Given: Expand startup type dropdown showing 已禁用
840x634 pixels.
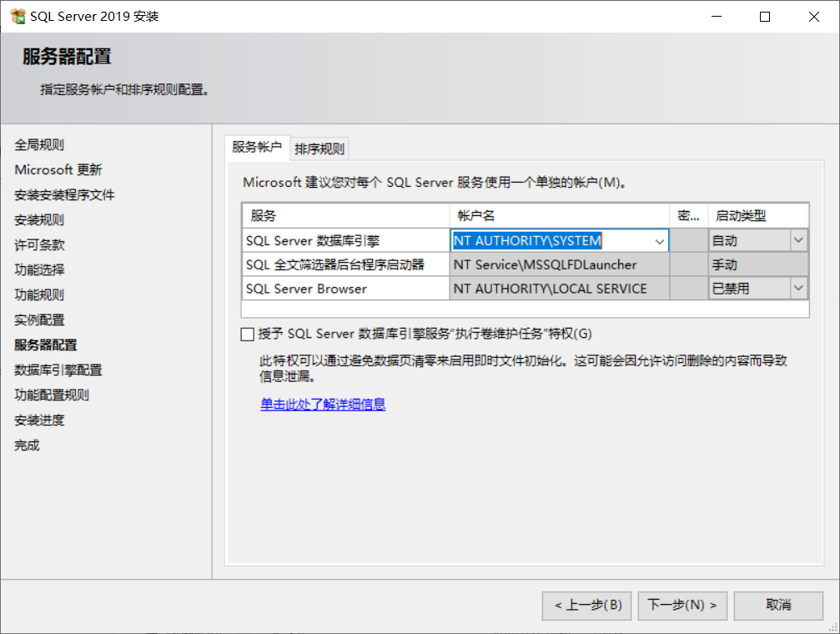Looking at the screenshot, I should pos(798,289).
